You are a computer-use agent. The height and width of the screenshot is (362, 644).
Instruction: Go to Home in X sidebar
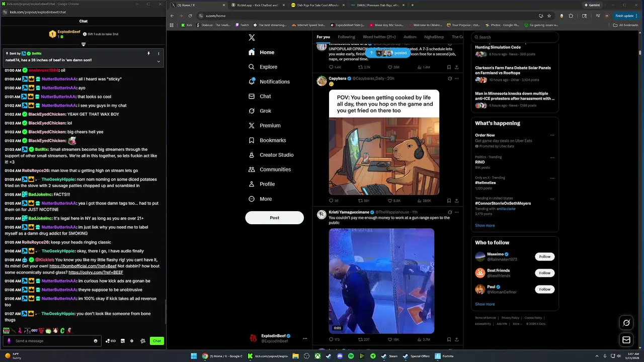262,52
